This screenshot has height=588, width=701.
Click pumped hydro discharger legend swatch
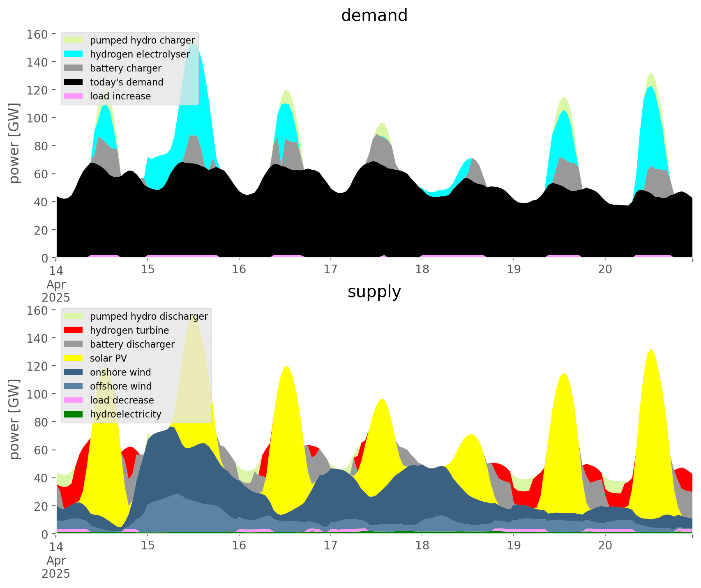(74, 316)
